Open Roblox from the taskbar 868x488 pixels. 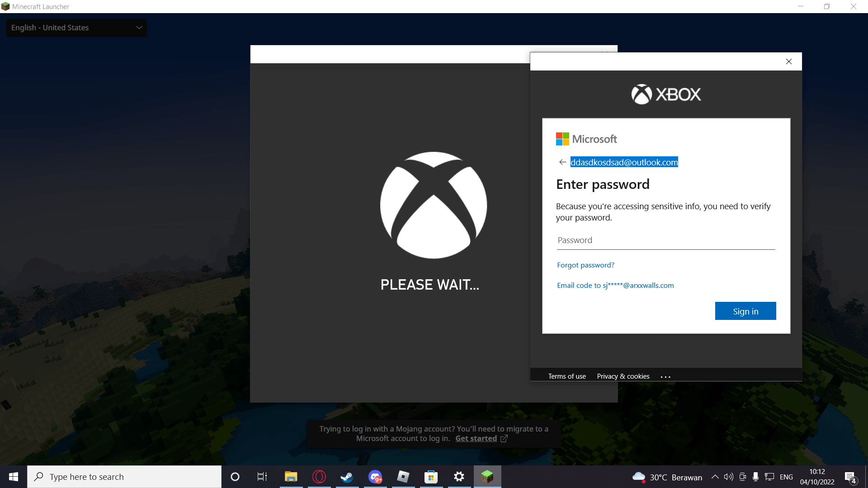tap(403, 477)
